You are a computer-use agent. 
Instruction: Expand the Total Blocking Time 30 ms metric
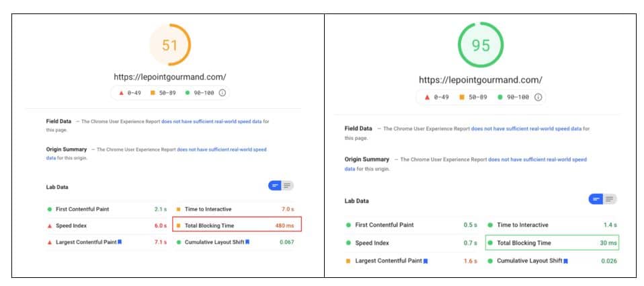(551, 243)
